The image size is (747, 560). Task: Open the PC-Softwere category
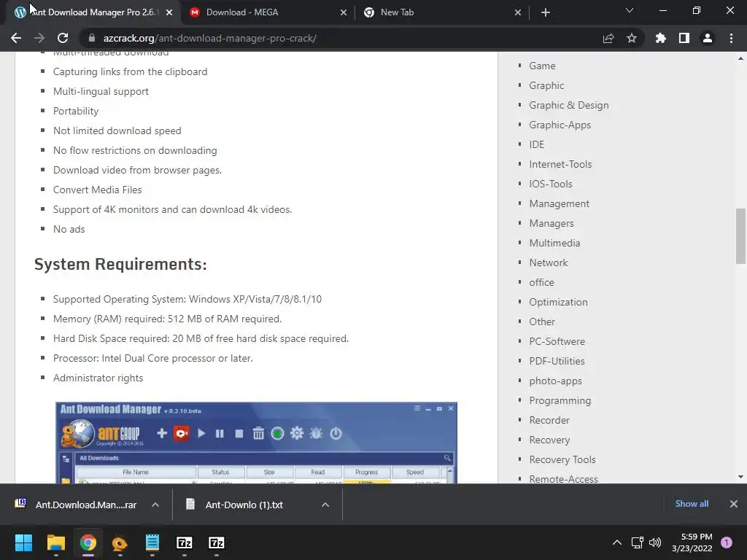tap(557, 341)
